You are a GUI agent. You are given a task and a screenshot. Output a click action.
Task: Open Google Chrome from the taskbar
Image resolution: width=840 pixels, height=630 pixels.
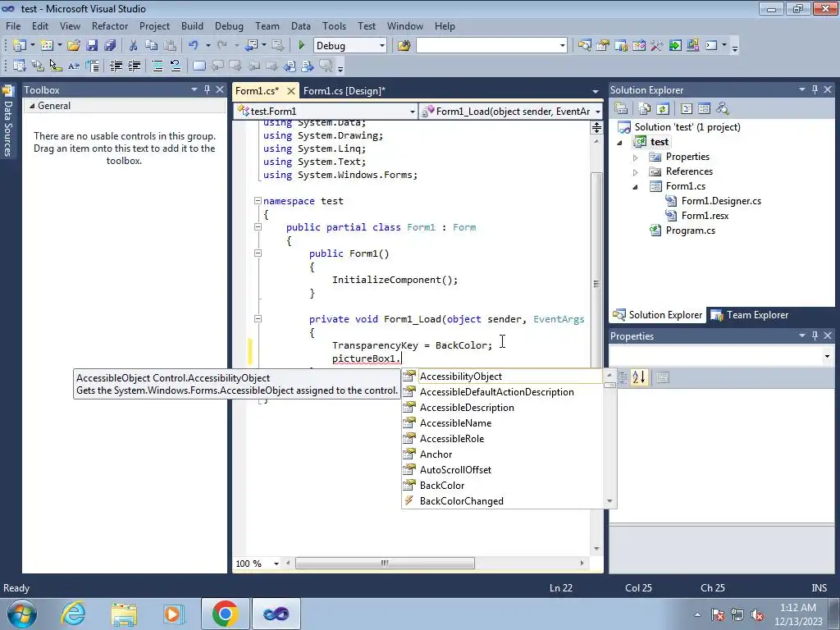(225, 614)
